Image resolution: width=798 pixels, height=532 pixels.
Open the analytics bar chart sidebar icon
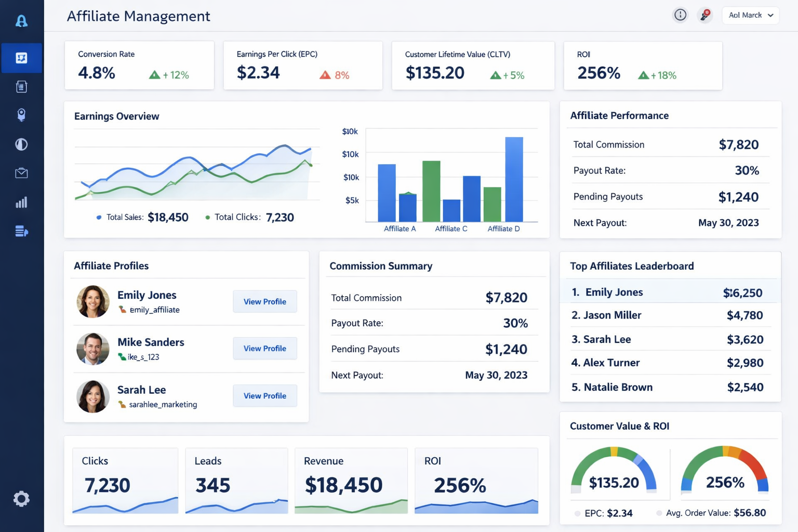click(x=21, y=202)
